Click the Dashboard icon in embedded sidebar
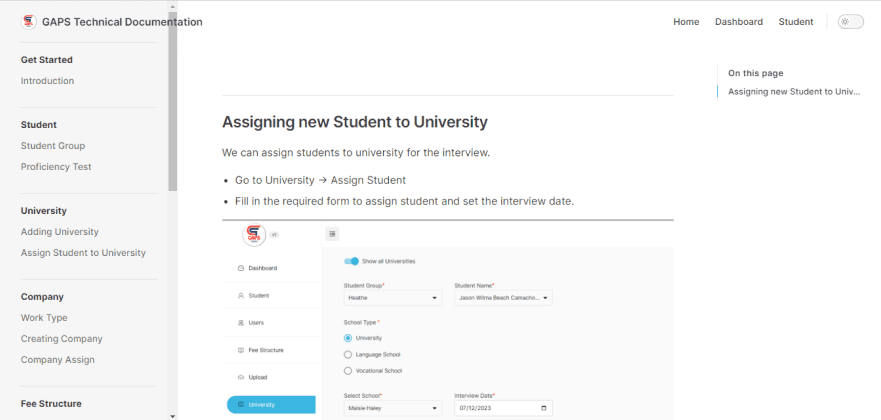881x420 pixels. (x=240, y=269)
